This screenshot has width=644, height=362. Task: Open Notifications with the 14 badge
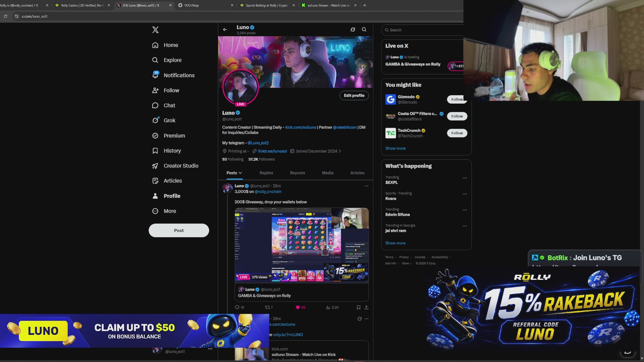(173, 75)
